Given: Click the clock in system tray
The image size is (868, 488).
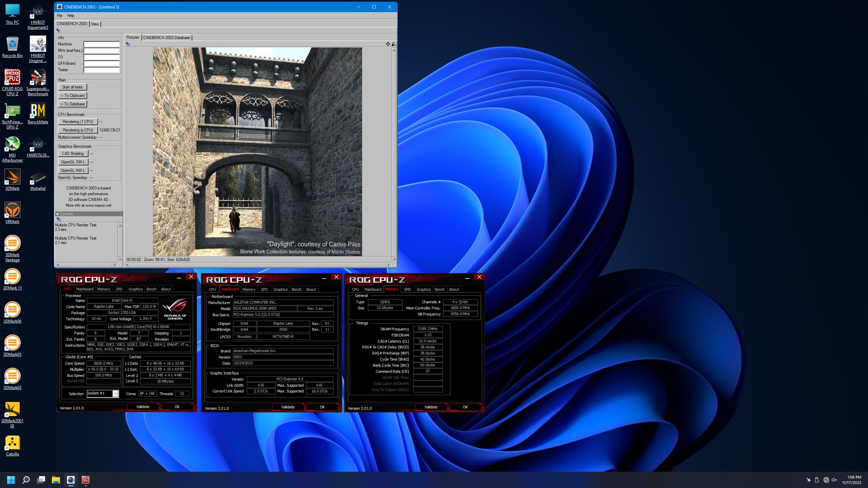Looking at the screenshot, I should (851, 480).
